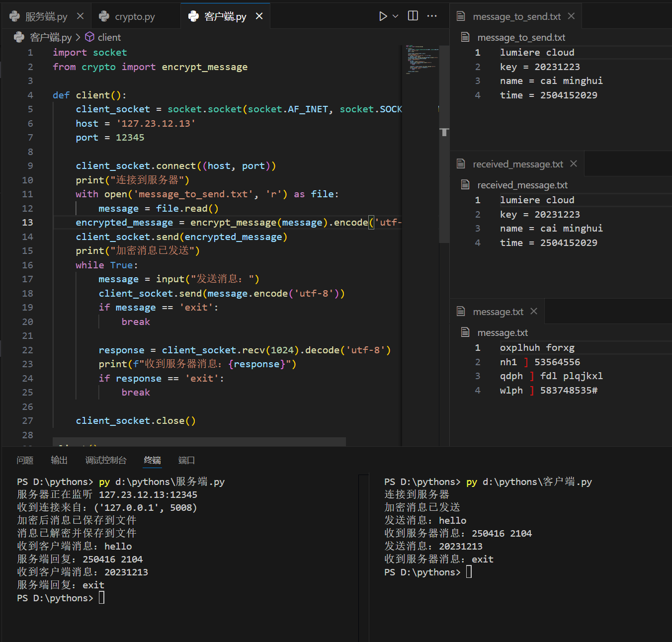Select the message.txt tab
672x642 pixels.
tap(498, 312)
